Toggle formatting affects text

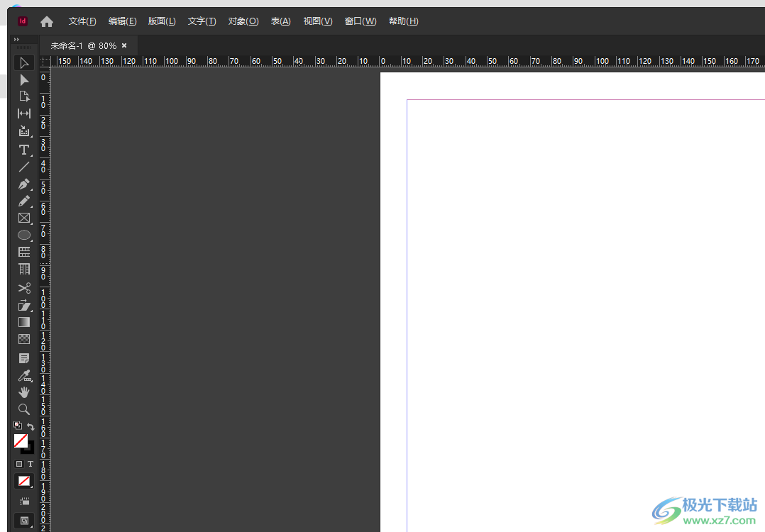(31, 464)
